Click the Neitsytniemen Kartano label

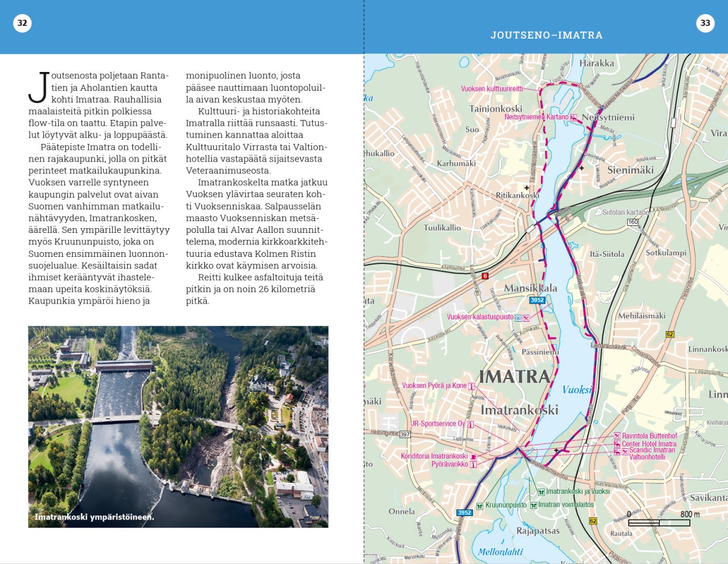537,117
